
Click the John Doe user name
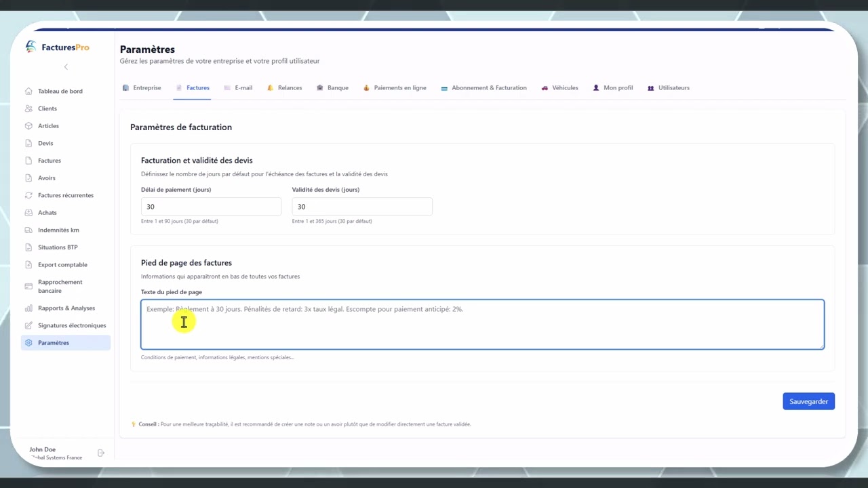tap(43, 449)
